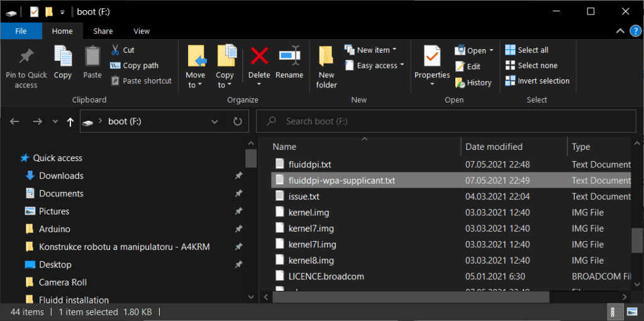Expand address bar previous locations chevron
Screen dimensions: 644x321
point(214,121)
